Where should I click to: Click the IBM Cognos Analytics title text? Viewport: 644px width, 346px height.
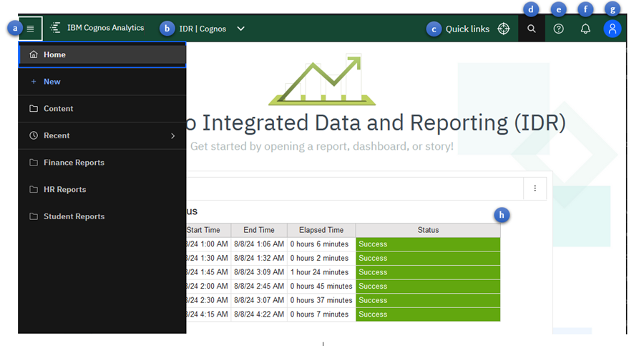[x=106, y=28]
